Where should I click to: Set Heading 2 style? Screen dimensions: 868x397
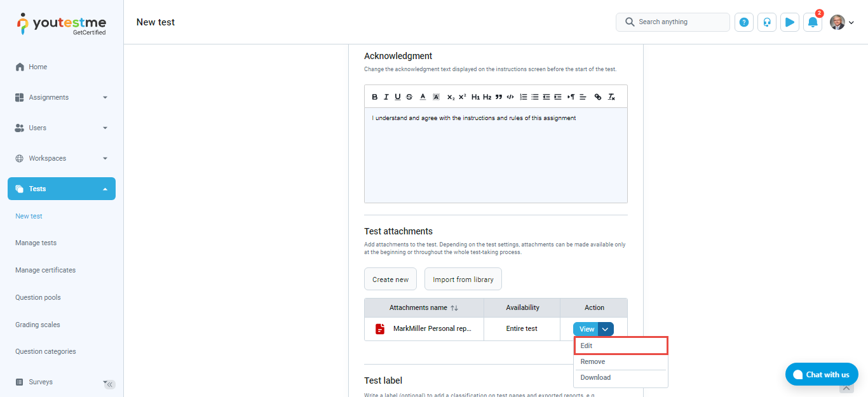tap(487, 97)
